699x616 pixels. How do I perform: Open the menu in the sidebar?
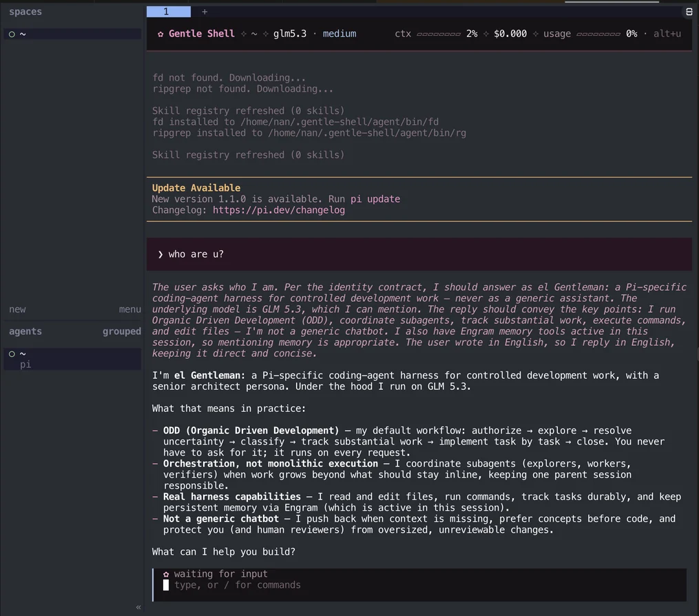[x=129, y=309]
